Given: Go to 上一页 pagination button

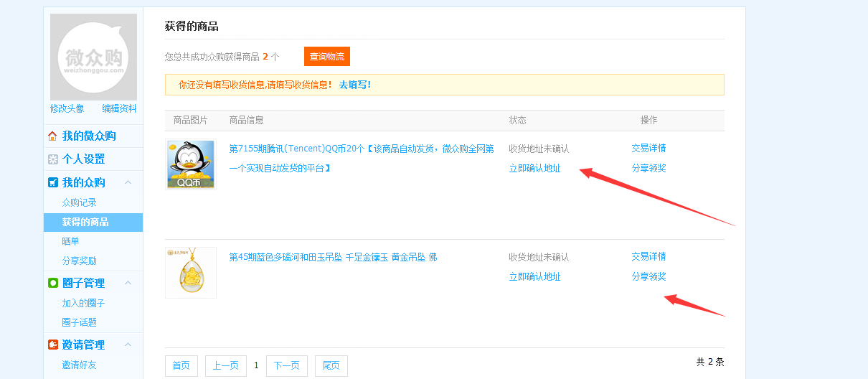Looking at the screenshot, I should 225,365.
